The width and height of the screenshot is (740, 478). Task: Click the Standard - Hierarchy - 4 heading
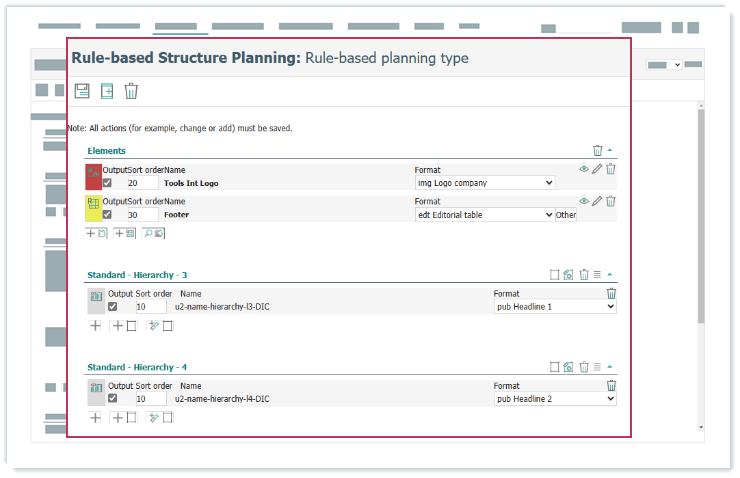137,367
